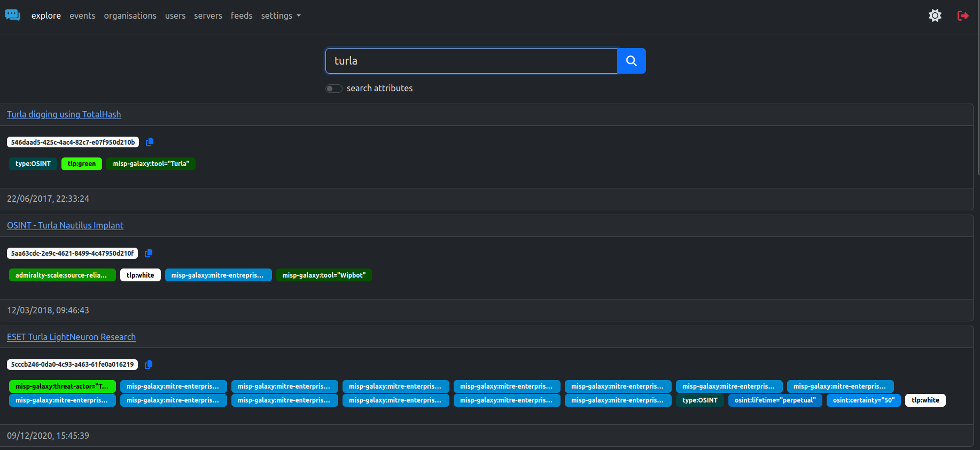Click the admiralty-scale:source-relia... tag

(x=63, y=275)
